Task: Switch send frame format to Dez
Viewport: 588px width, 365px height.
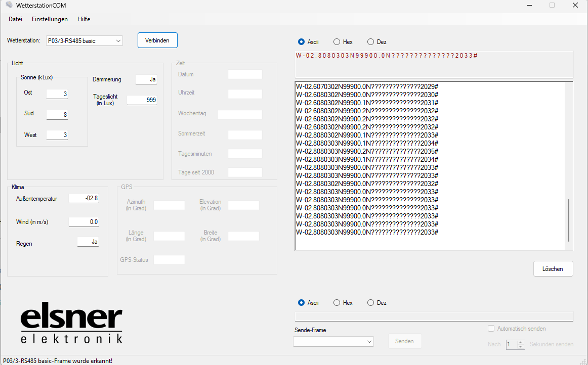Action: (x=370, y=303)
